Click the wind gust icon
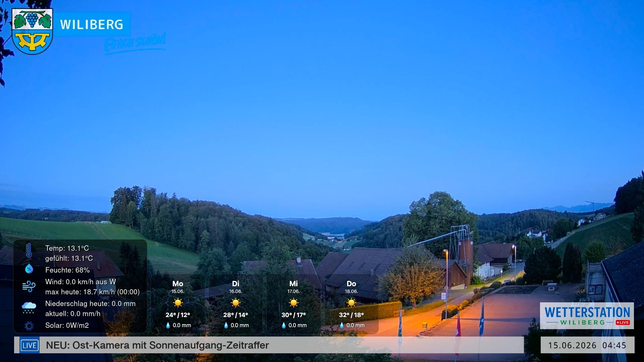This screenshot has height=362, width=644. pyautogui.click(x=29, y=287)
